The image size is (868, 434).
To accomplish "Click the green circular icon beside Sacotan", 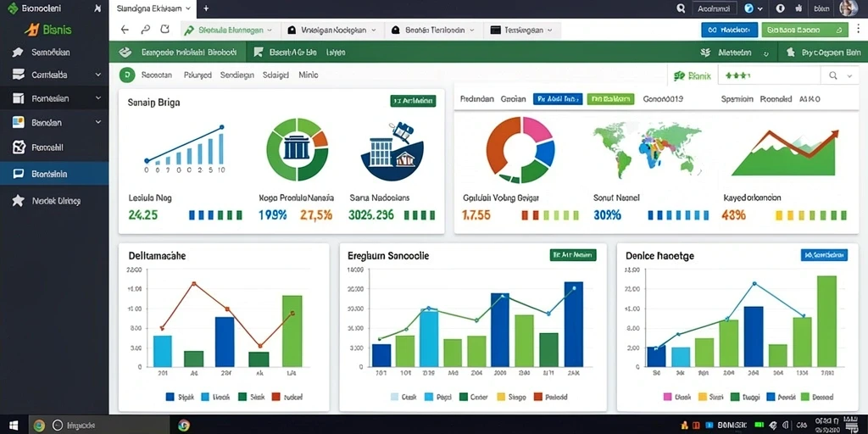I will pyautogui.click(x=127, y=75).
